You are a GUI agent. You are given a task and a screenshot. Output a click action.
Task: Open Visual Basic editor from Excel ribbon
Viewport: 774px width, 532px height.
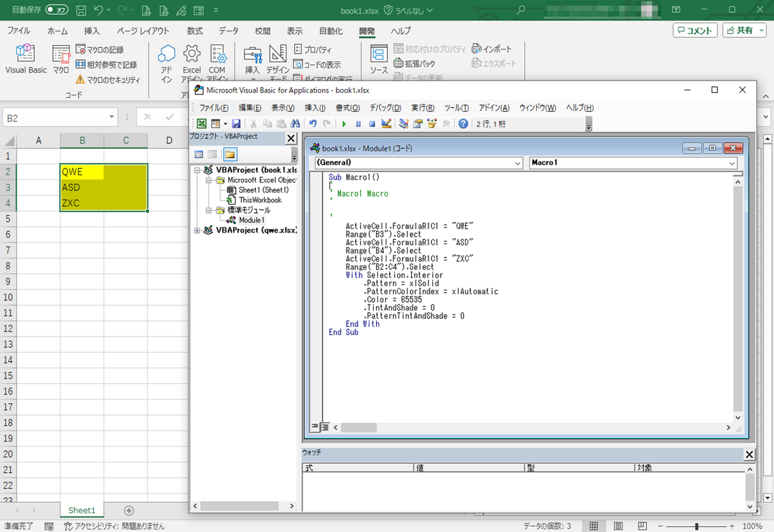click(26, 59)
